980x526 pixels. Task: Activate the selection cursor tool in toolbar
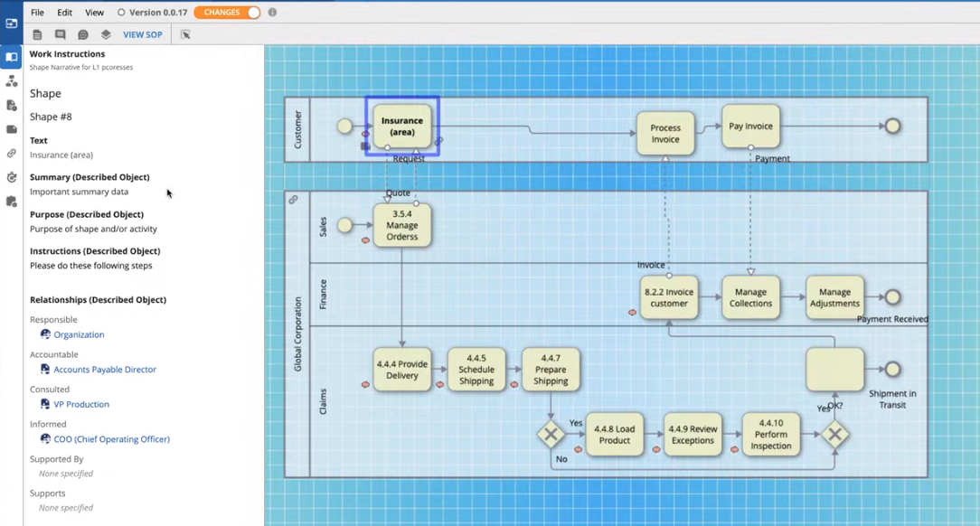[185, 35]
